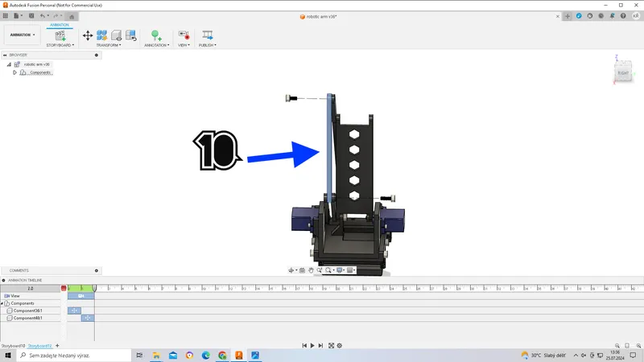Switch to Storyboard10 tab

coord(13,346)
